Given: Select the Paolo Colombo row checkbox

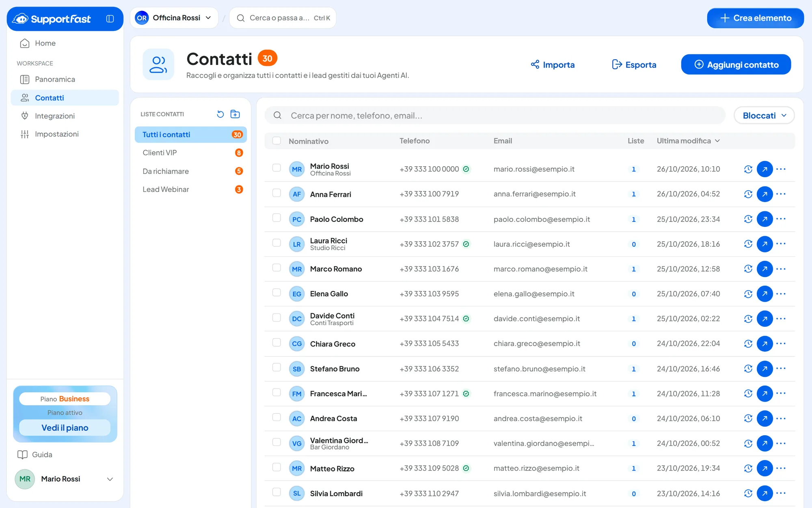Looking at the screenshot, I should coord(276,218).
